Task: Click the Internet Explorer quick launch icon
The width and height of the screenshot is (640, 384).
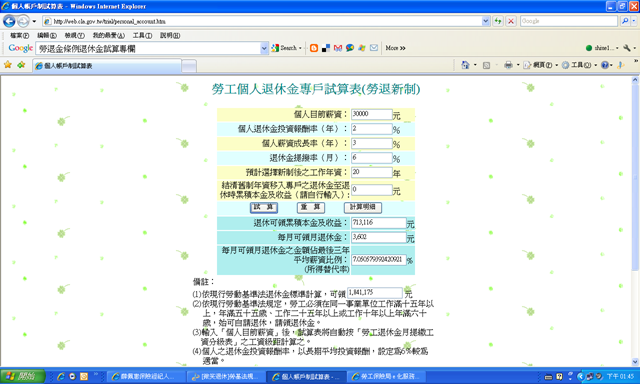Action: [61, 376]
